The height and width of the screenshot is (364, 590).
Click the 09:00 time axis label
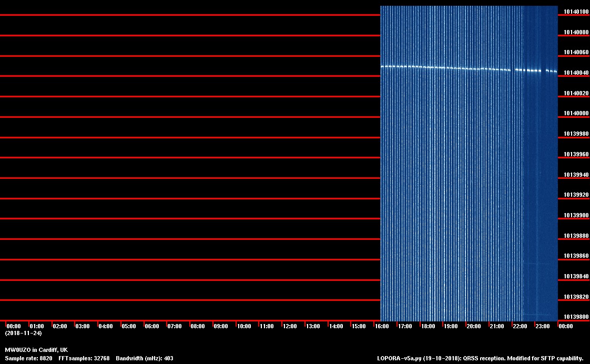pyautogui.click(x=221, y=327)
